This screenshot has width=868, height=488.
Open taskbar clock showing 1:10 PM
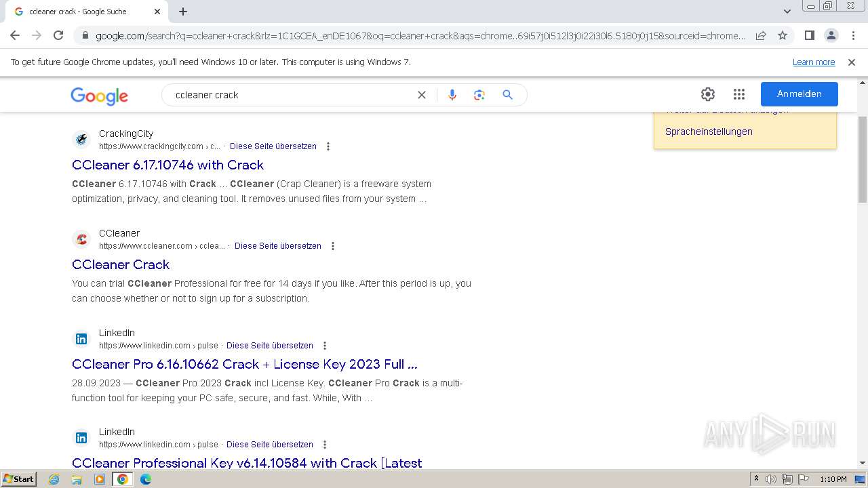[x=833, y=479]
